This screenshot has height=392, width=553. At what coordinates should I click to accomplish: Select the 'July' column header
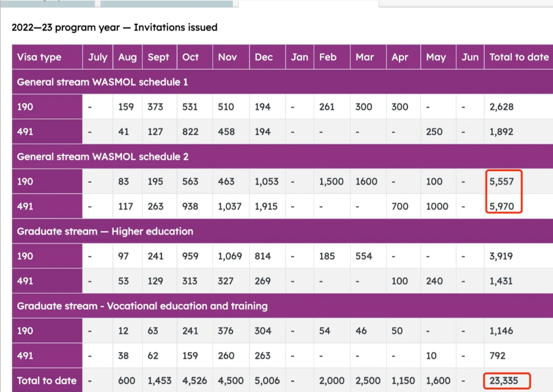tap(98, 57)
